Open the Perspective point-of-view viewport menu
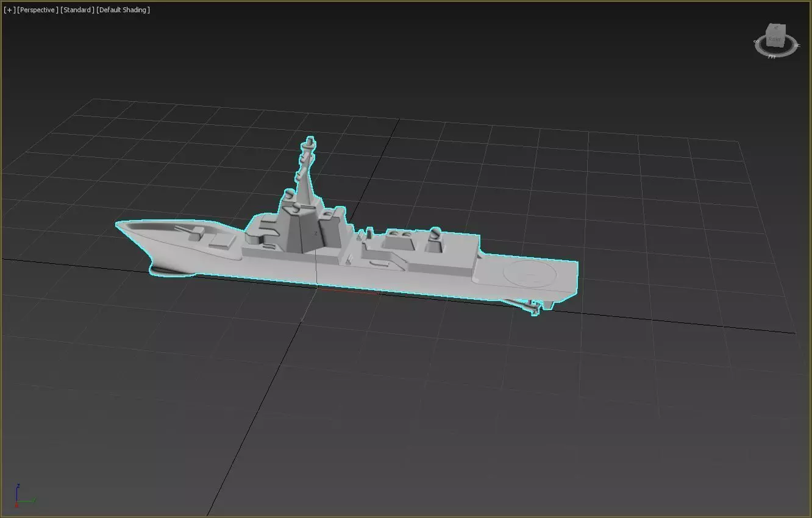 [38, 10]
